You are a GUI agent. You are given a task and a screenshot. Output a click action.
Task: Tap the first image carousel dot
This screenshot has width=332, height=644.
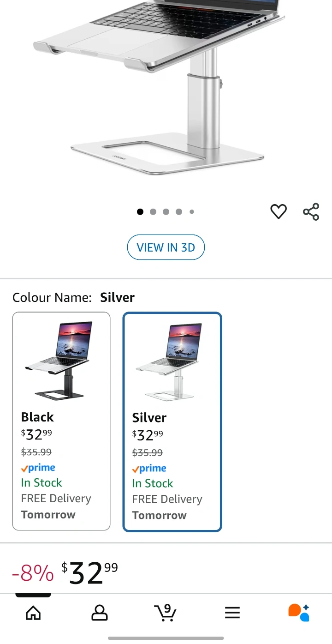[x=140, y=212]
